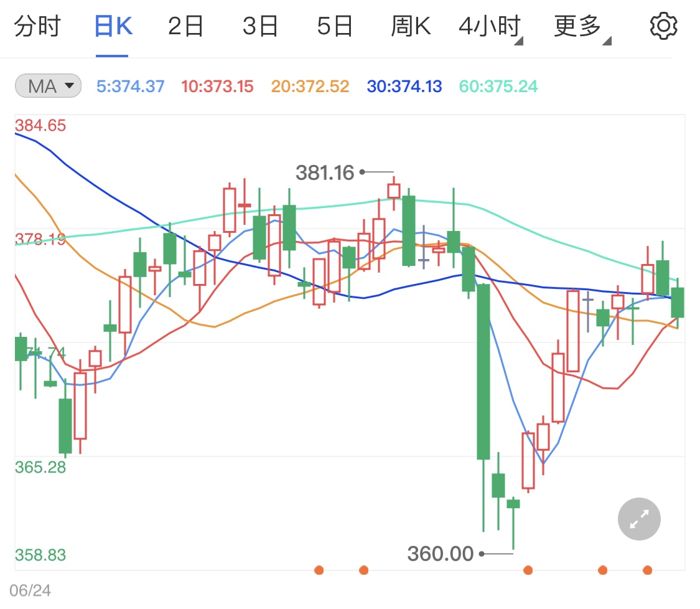Switch to 5日 chart tab

(334, 26)
